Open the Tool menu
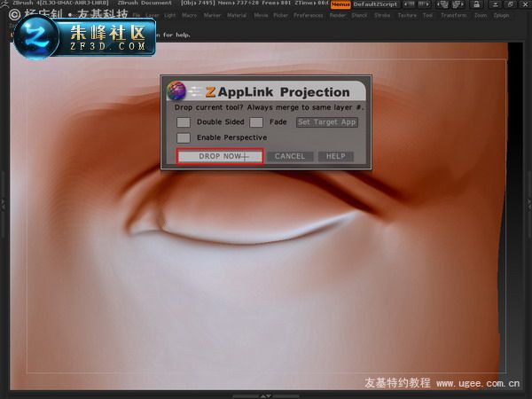Screen dimensions: 532x399 pyautogui.click(x=428, y=15)
